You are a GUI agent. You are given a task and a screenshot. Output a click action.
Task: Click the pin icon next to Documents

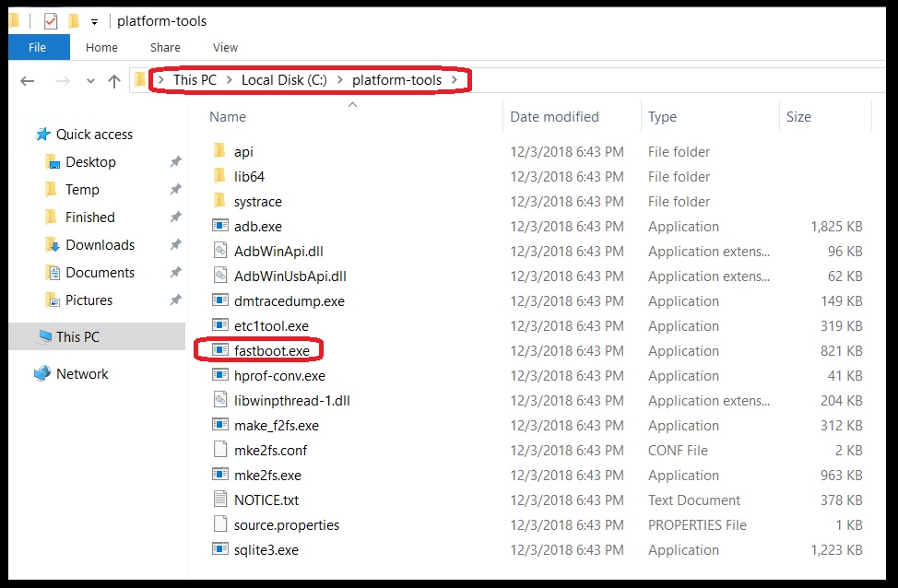(176, 273)
